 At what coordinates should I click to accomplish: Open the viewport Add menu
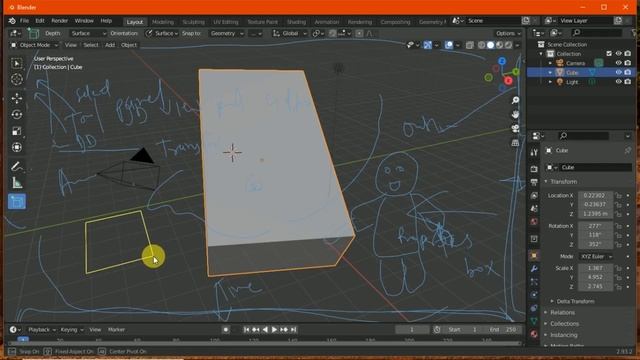pyautogui.click(x=110, y=45)
